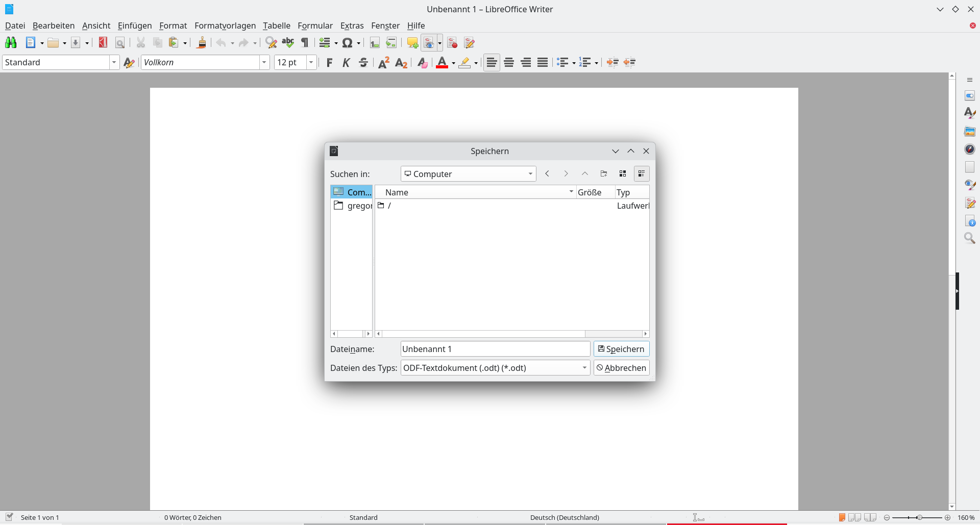Click the Abbrechen button

(x=622, y=368)
